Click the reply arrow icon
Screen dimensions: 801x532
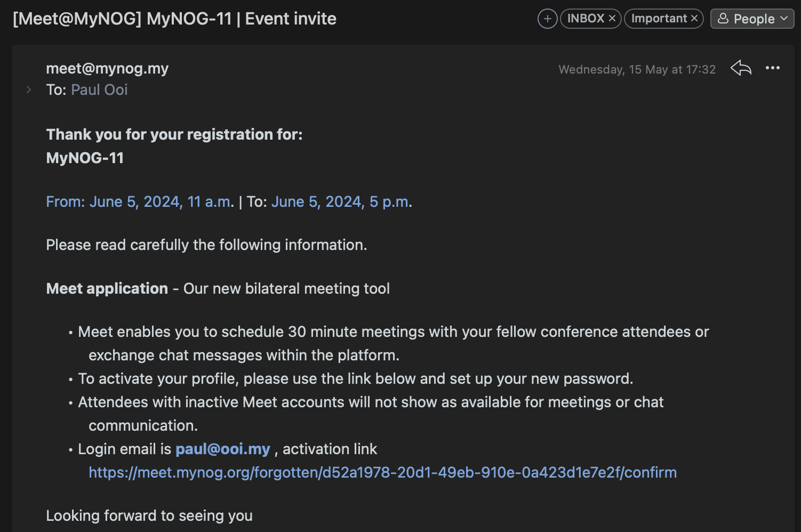pyautogui.click(x=741, y=68)
